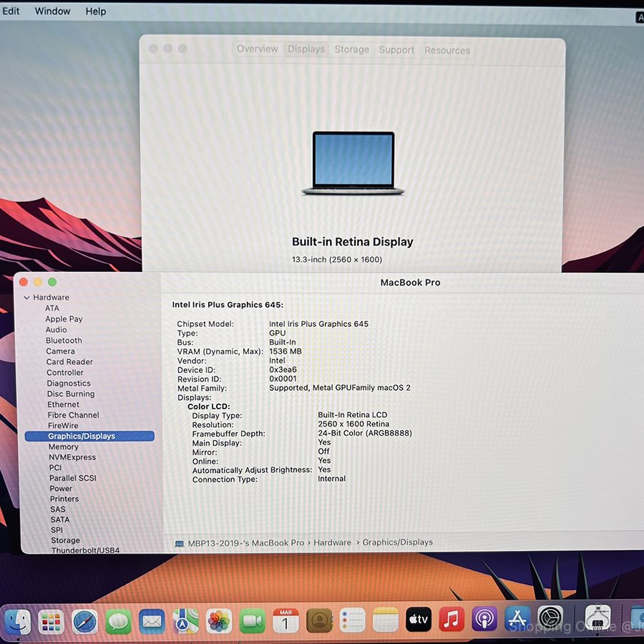This screenshot has width=644, height=644.
Task: Open the Contacts app in the Dock
Action: tap(319, 620)
